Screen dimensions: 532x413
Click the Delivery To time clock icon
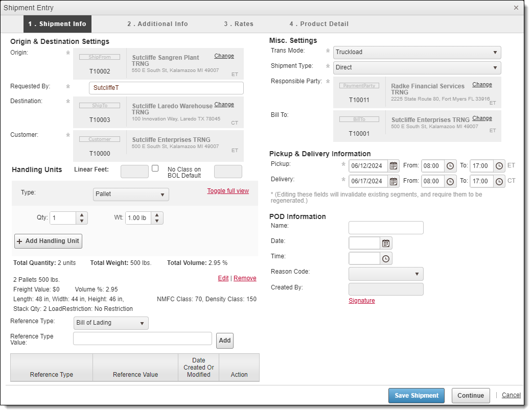click(499, 181)
